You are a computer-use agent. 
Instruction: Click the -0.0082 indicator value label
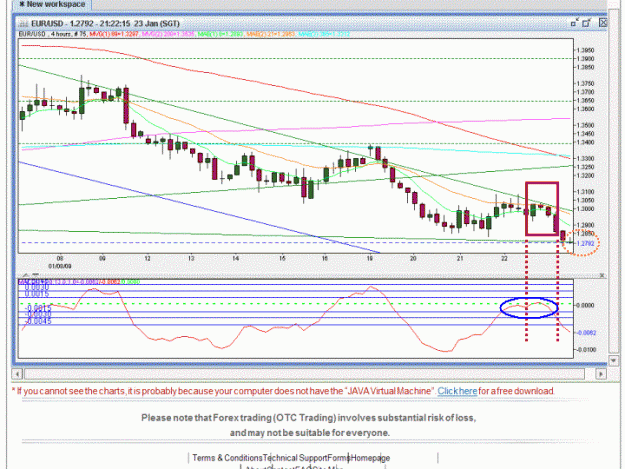[586, 333]
